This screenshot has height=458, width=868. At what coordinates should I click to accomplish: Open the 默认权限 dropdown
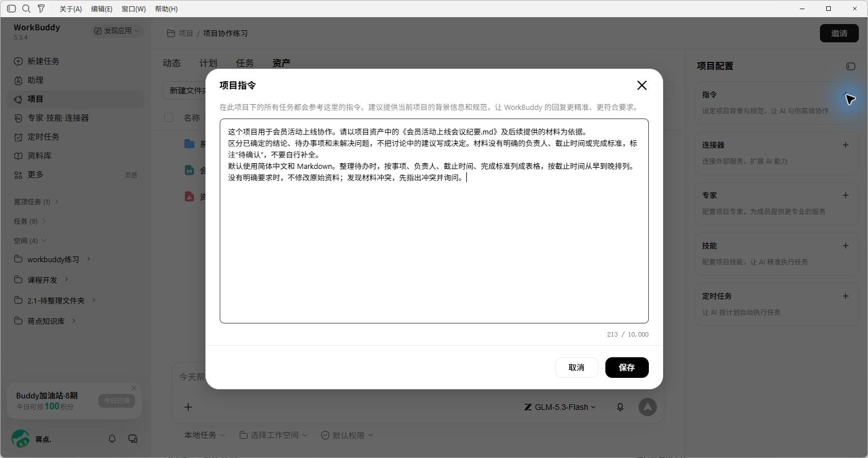347,435
